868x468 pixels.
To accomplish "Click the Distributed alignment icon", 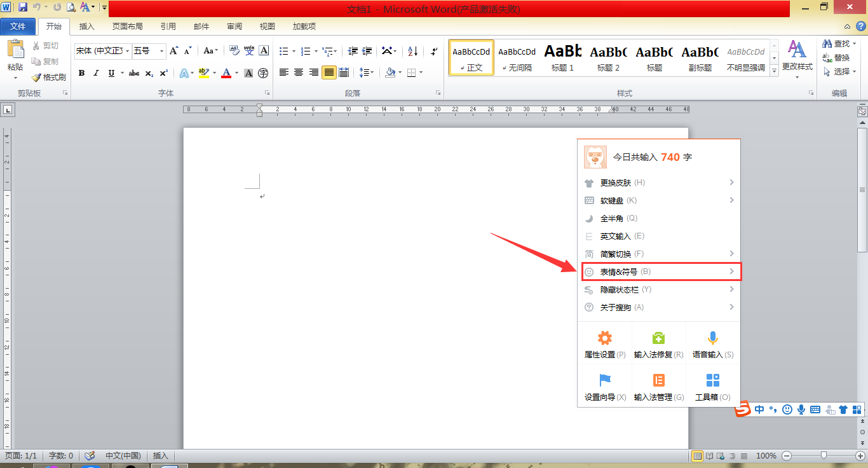I will click(x=344, y=72).
